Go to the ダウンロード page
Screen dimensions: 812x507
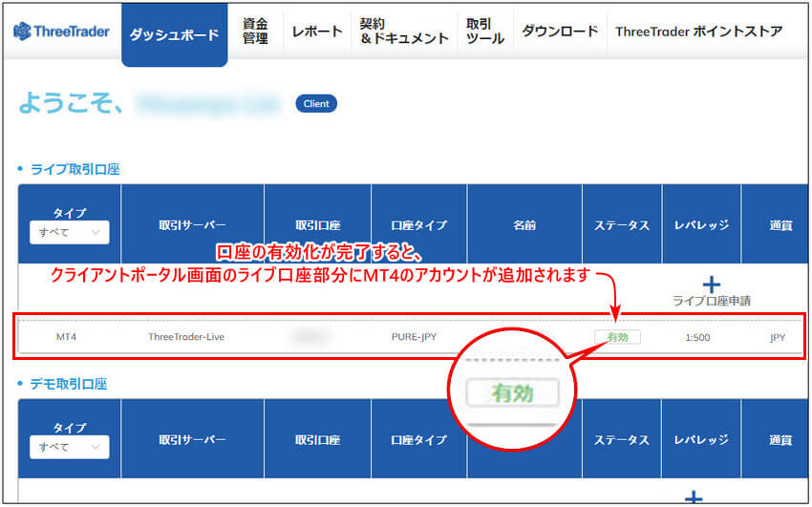point(560,32)
